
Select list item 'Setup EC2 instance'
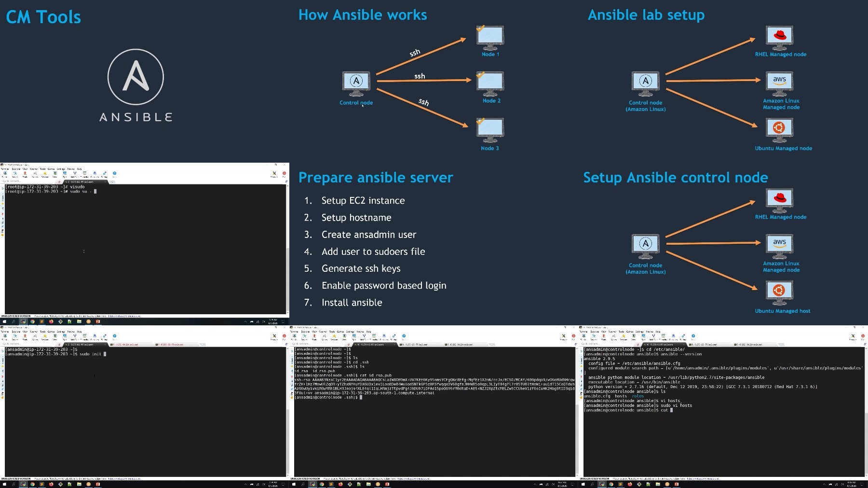pos(363,201)
